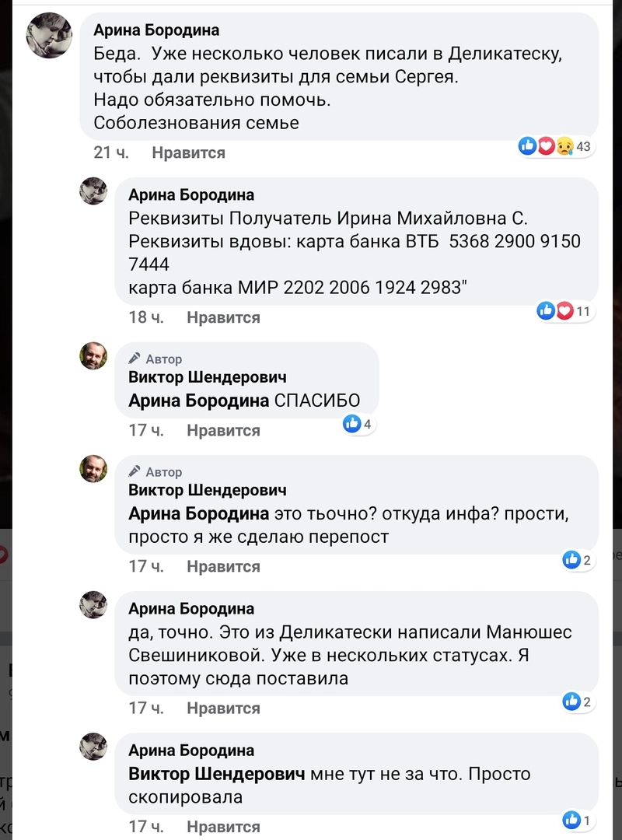Show likes on the 'да, точно' reply
The width and height of the screenshot is (622, 840).
(x=578, y=702)
